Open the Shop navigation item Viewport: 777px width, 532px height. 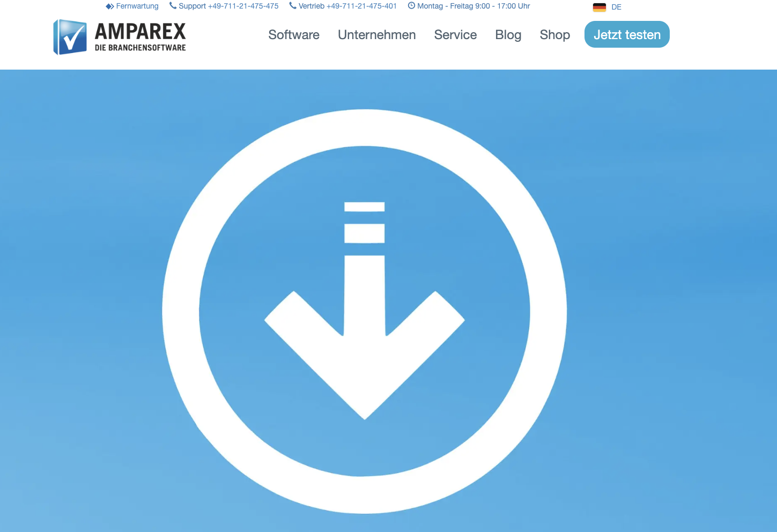(554, 35)
